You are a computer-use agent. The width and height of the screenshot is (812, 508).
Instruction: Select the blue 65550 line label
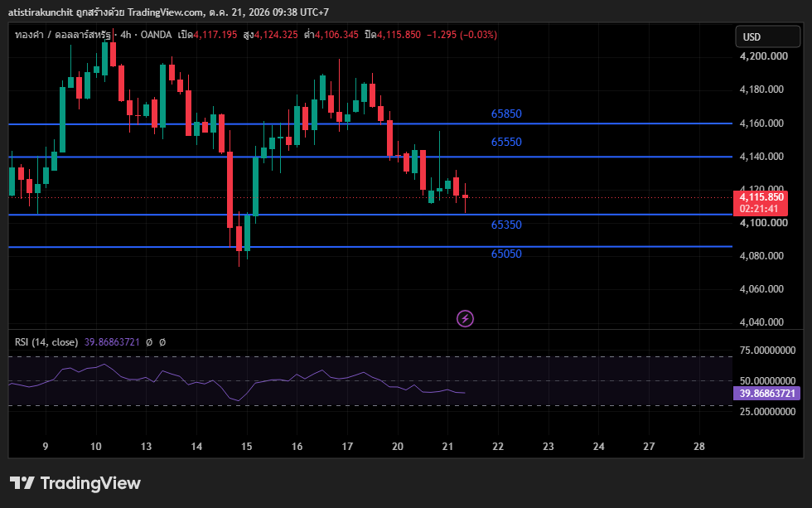coord(506,142)
